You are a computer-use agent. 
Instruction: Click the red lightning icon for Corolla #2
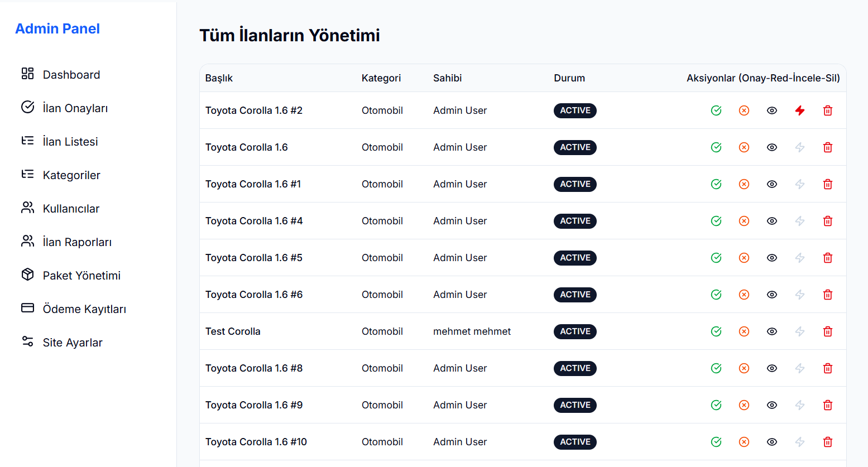pos(800,110)
